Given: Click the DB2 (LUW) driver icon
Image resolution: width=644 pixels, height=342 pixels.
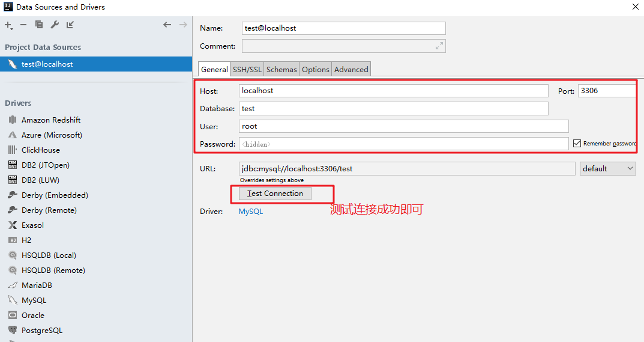Looking at the screenshot, I should [13, 180].
